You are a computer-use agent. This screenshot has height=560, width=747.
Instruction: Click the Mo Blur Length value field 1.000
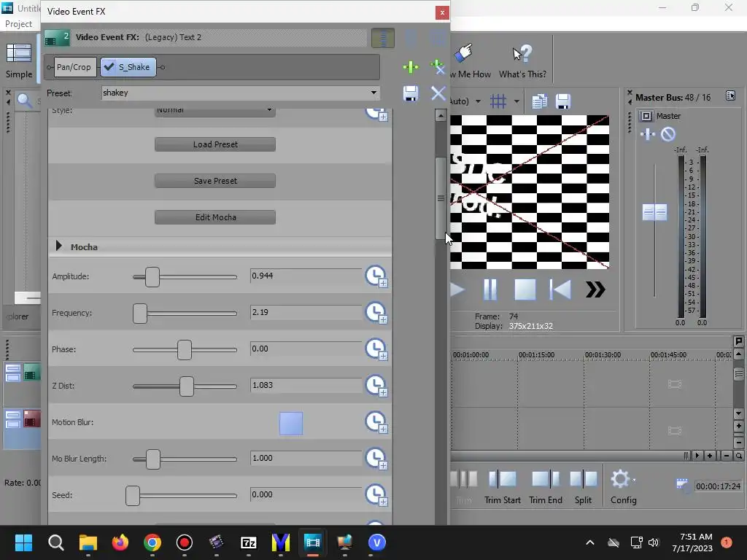point(306,458)
